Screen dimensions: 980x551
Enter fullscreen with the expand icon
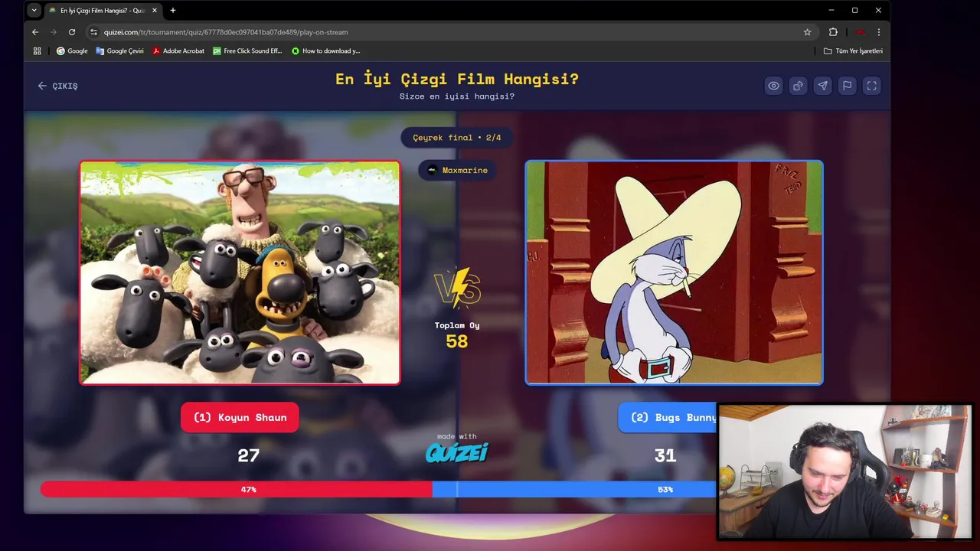[871, 86]
